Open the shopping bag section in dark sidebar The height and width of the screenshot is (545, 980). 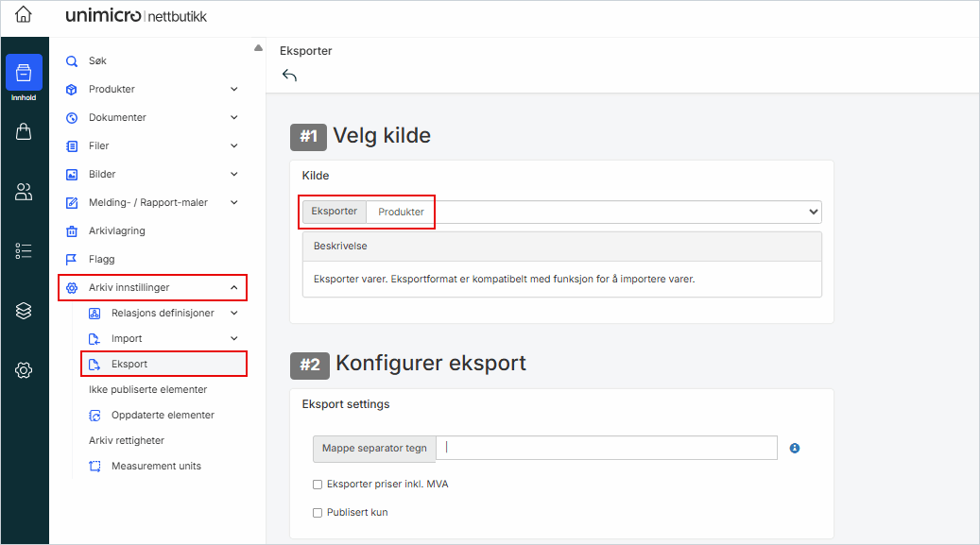click(25, 131)
